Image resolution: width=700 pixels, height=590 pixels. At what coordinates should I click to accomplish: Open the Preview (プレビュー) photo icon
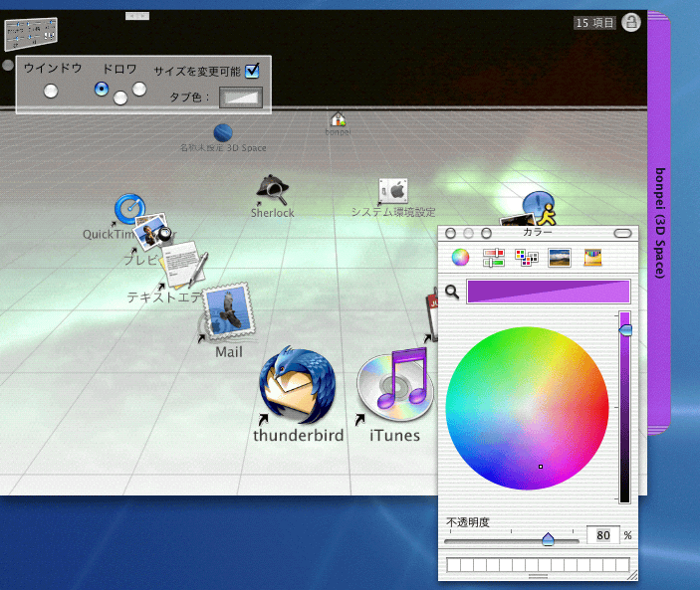coord(151,231)
